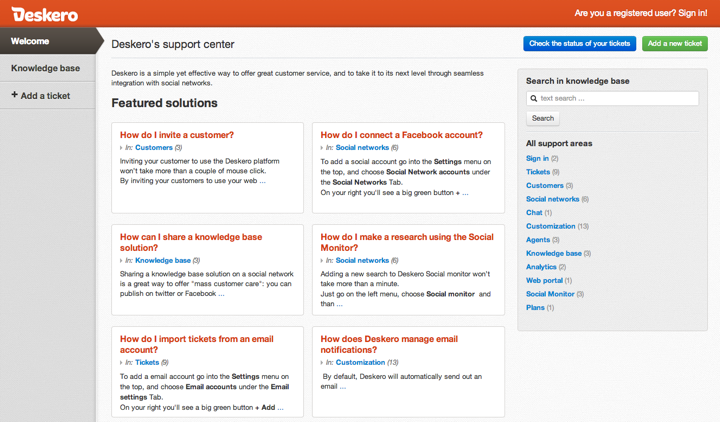Click the 'All support areas' heading
Image resolution: width=720 pixels, height=422 pixels.
click(559, 143)
